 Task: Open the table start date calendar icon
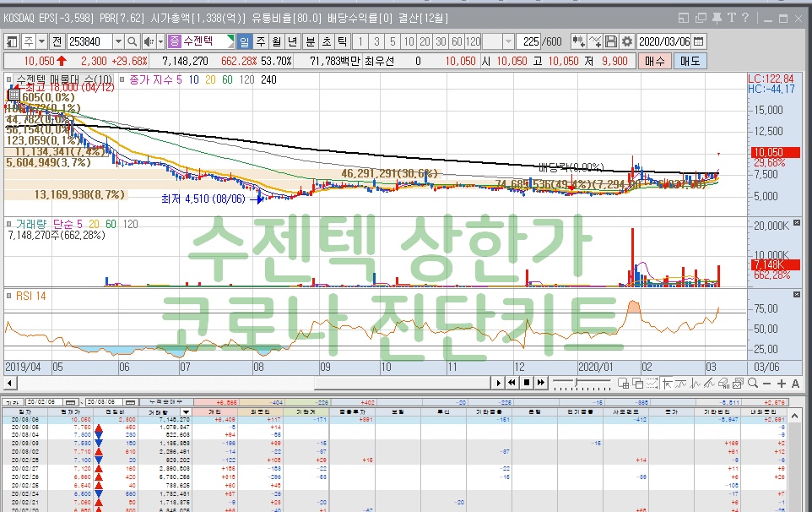pyautogui.click(x=71, y=402)
